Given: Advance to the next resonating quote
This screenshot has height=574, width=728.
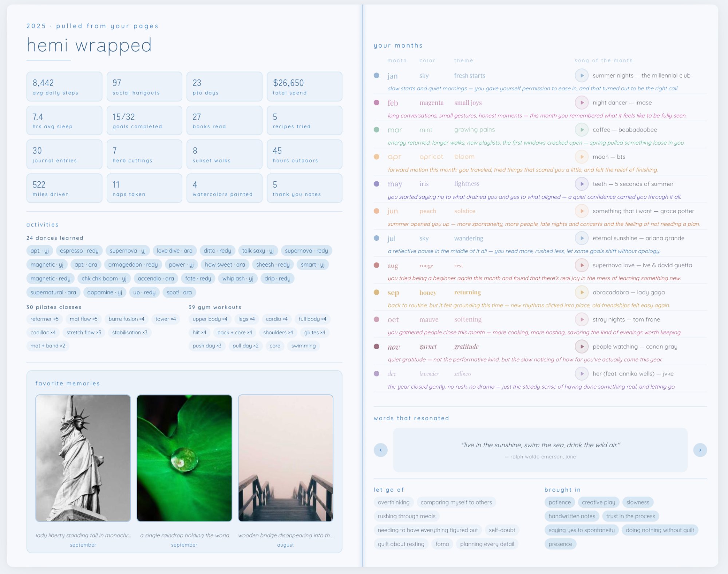Looking at the screenshot, I should click(700, 450).
